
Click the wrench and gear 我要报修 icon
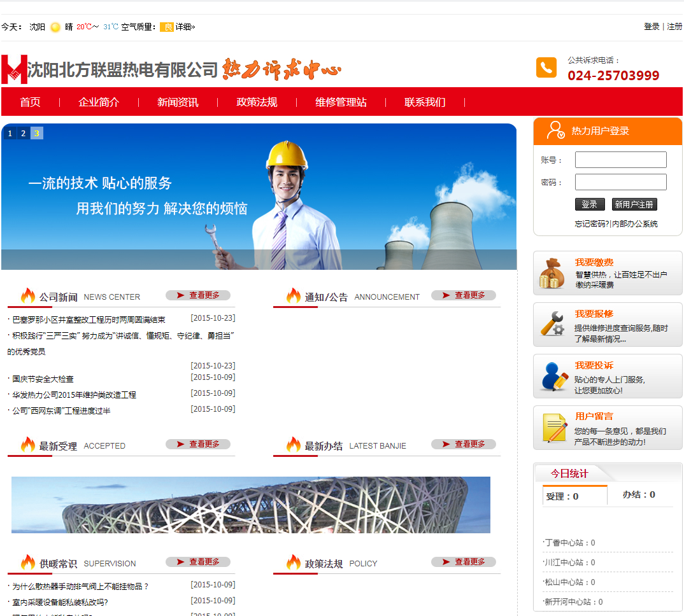pos(552,324)
